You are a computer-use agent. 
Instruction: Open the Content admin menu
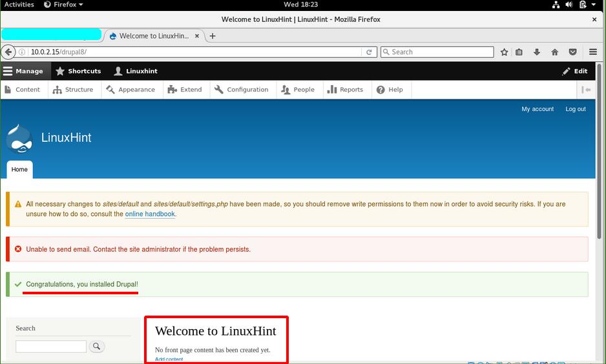click(x=23, y=90)
